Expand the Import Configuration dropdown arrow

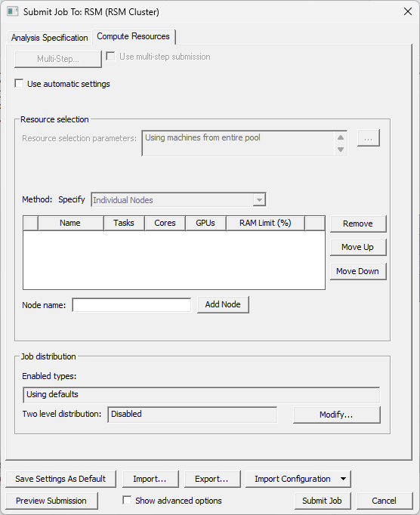tap(343, 480)
